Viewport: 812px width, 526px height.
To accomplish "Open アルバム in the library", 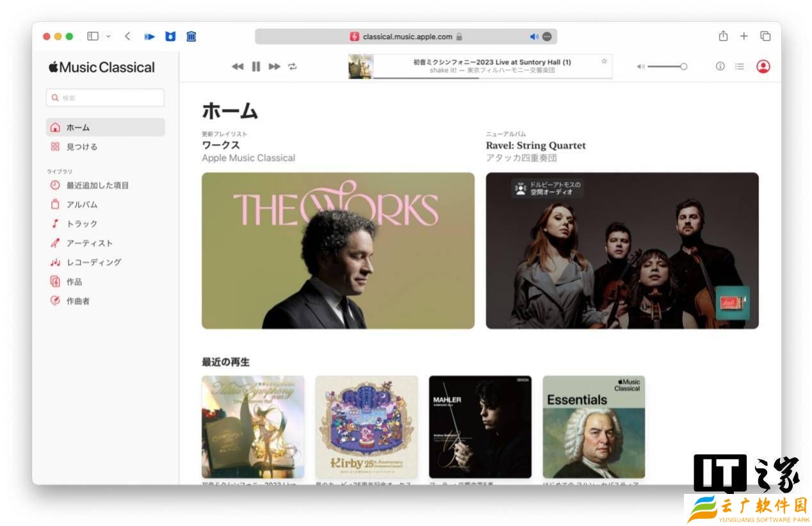I will (81, 204).
